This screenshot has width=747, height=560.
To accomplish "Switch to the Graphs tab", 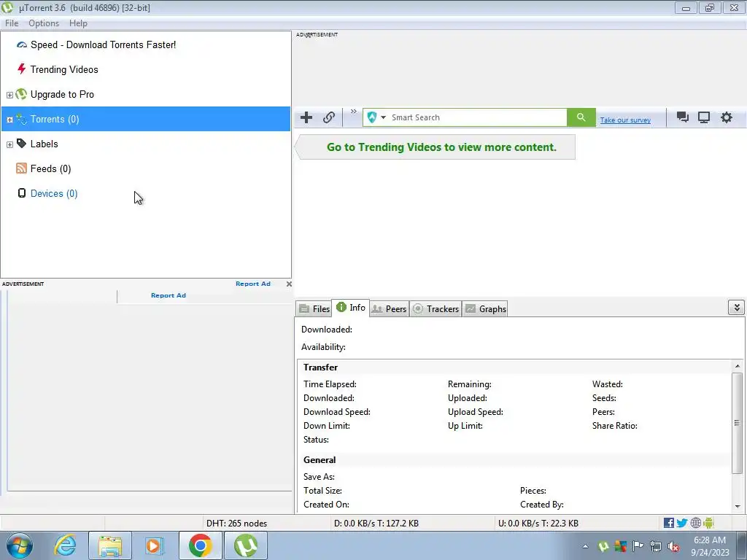I will coord(485,308).
